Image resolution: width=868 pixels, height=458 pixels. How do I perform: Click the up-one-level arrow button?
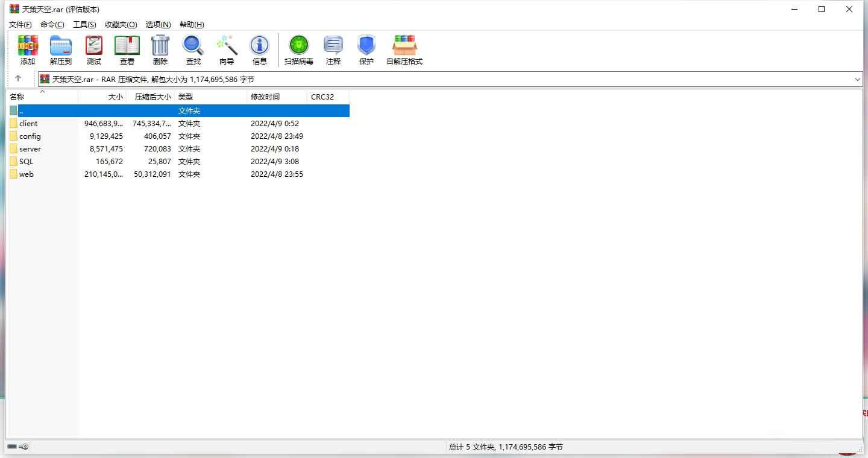tap(18, 79)
